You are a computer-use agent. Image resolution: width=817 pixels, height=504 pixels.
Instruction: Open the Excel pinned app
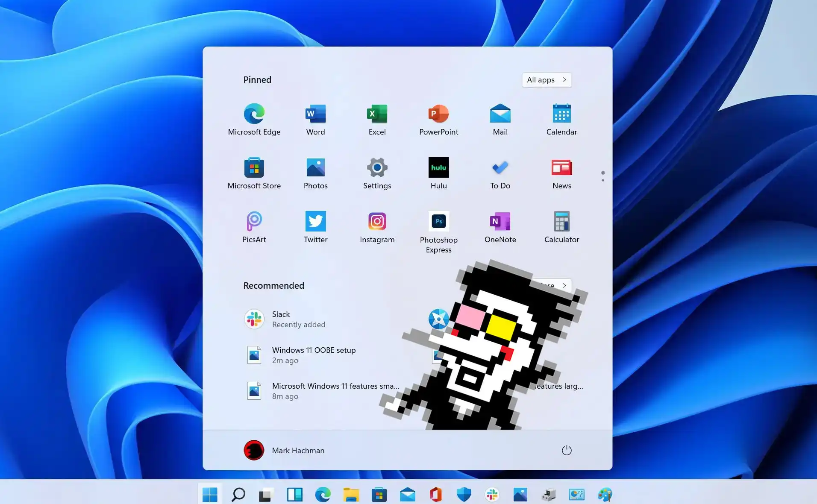coord(377,120)
